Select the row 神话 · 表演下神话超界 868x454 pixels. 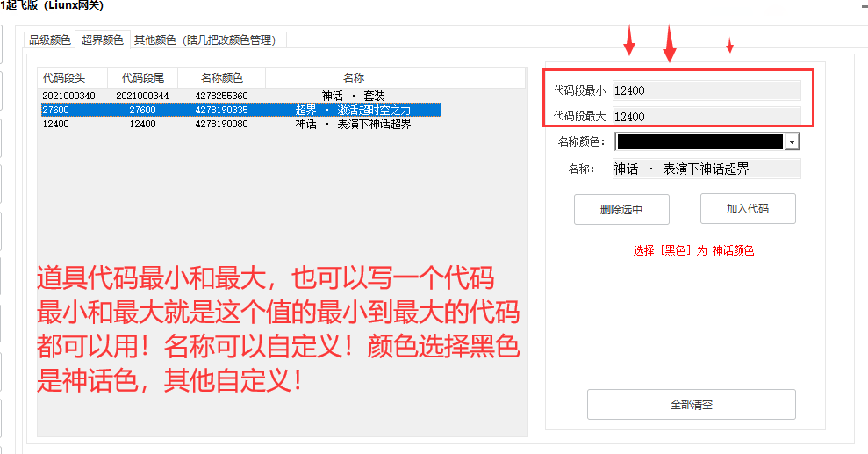pos(240,124)
